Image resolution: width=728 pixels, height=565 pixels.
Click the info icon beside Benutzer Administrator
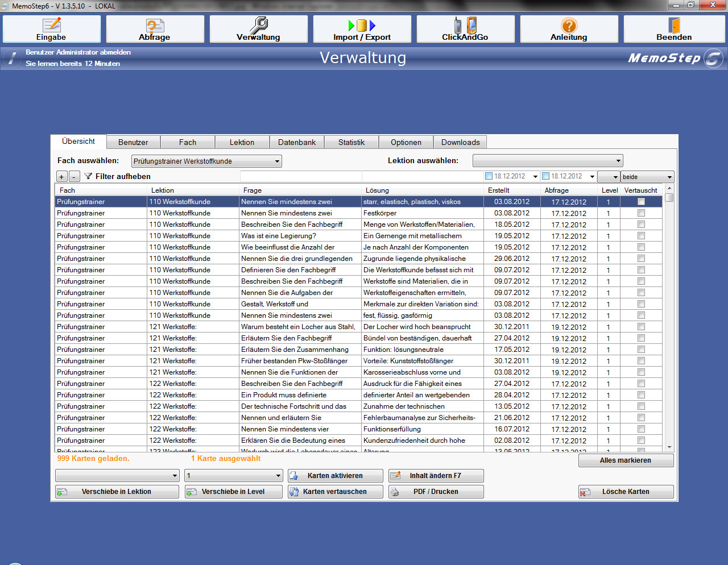(x=11, y=58)
